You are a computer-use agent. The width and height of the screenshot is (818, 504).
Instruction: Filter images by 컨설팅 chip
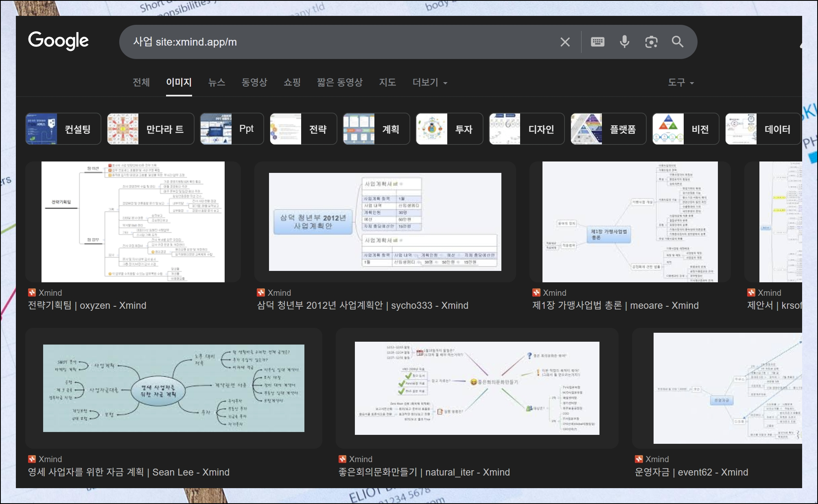point(63,129)
